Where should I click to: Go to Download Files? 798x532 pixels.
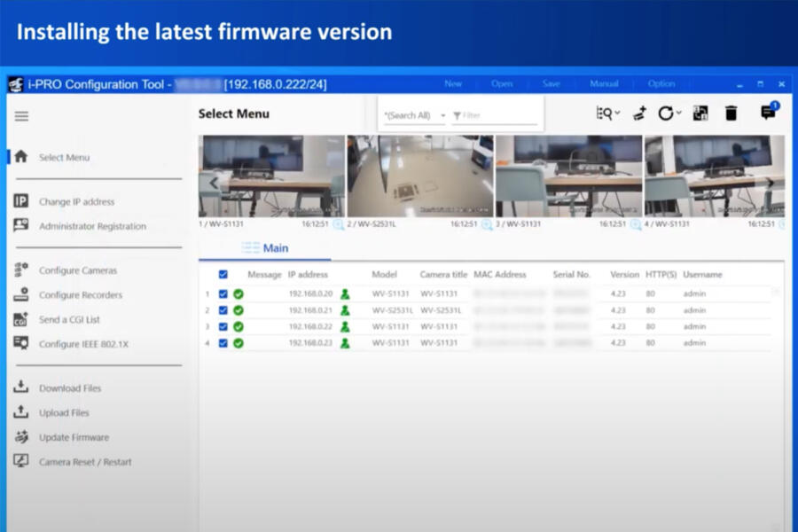click(70, 388)
